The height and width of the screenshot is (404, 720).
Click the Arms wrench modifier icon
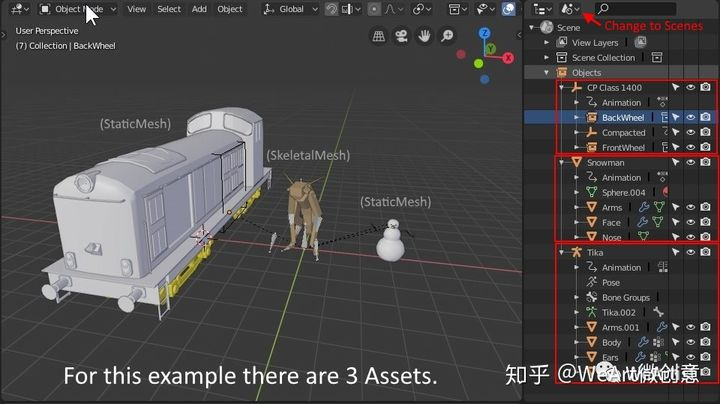point(644,208)
